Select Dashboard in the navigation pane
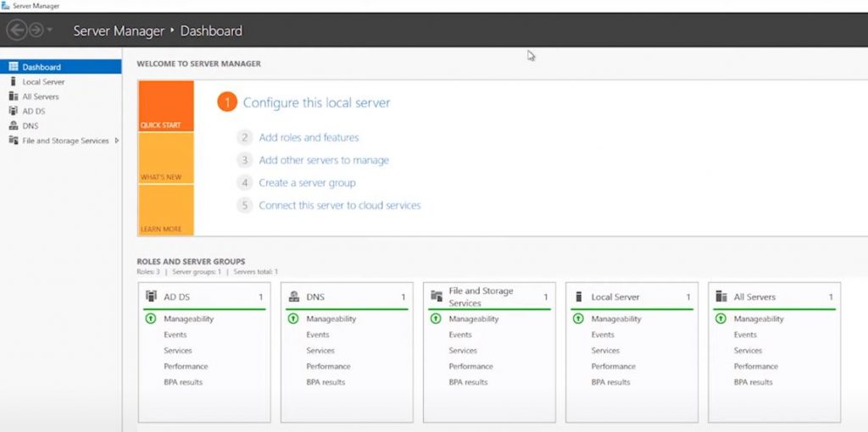This screenshot has height=432, width=868. click(61, 67)
